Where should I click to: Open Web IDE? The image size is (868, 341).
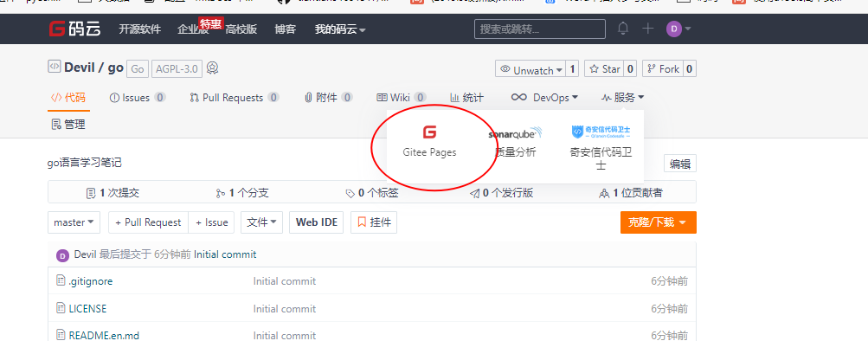(317, 222)
